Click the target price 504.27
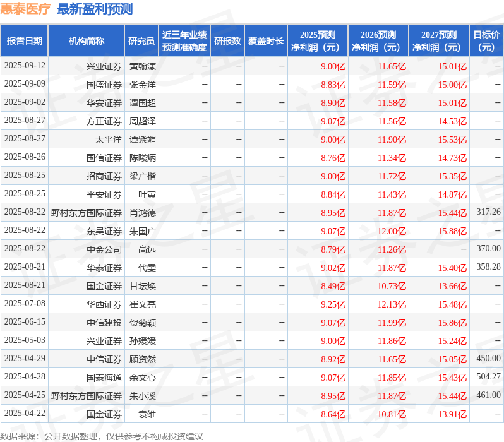 488,377
